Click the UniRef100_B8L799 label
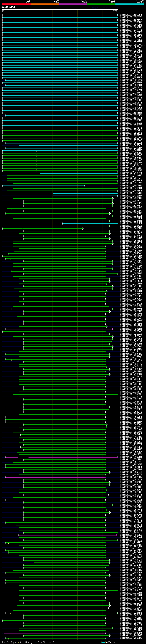The image size is (146, 644). click(x=131, y=210)
